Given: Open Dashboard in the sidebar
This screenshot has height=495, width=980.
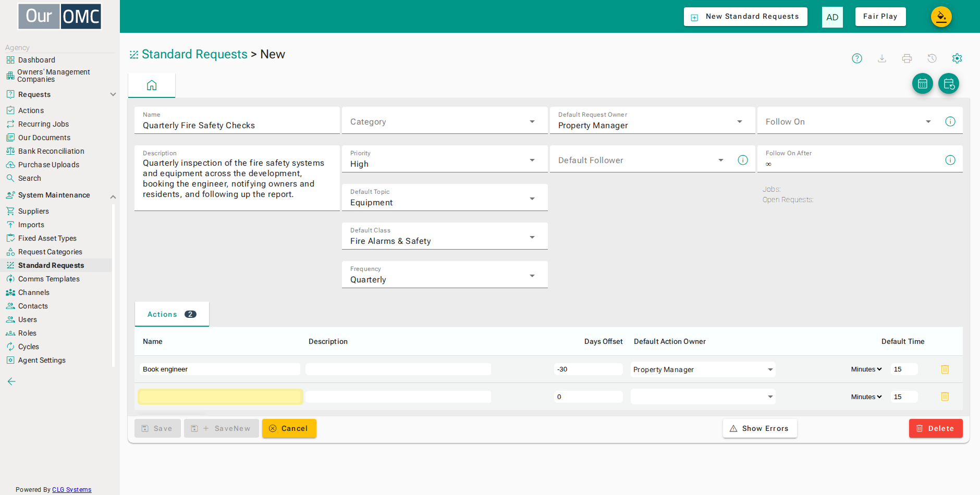Looking at the screenshot, I should tap(36, 60).
